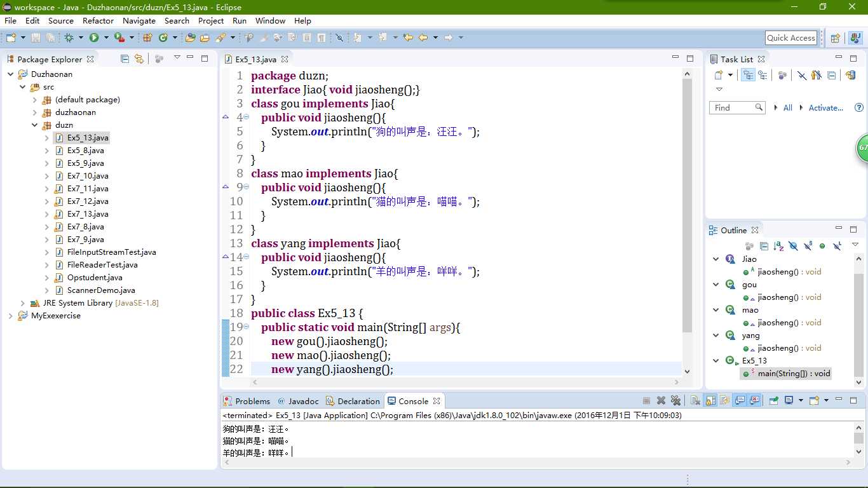Click Collapse All in Package Explorer
868x488 pixels.
(x=125, y=58)
